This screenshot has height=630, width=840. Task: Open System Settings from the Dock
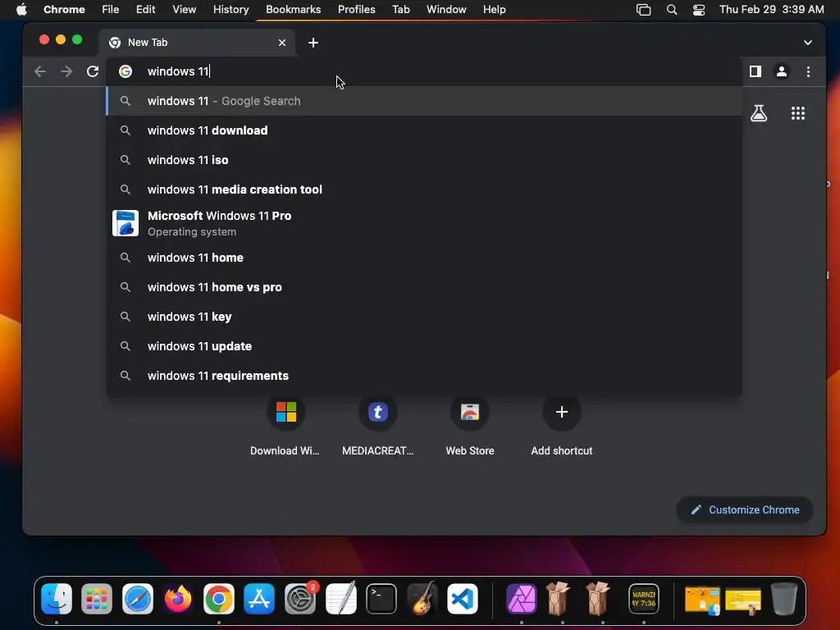(300, 598)
